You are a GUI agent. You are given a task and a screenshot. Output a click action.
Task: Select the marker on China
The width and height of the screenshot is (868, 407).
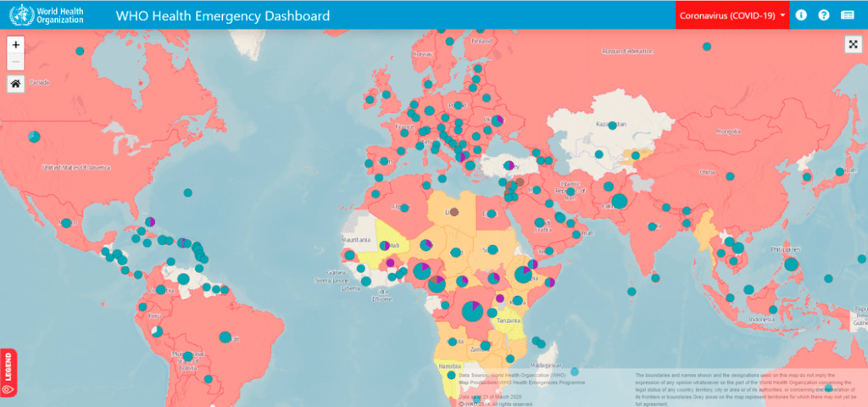click(730, 176)
